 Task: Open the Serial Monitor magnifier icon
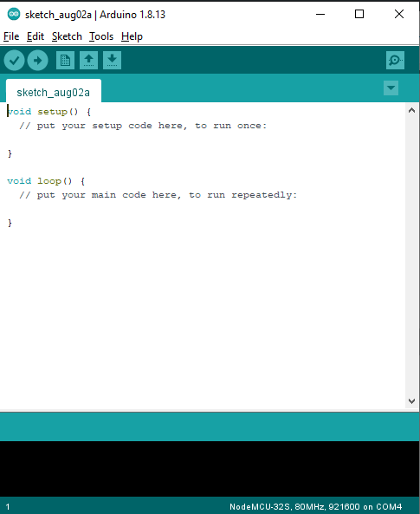(395, 61)
